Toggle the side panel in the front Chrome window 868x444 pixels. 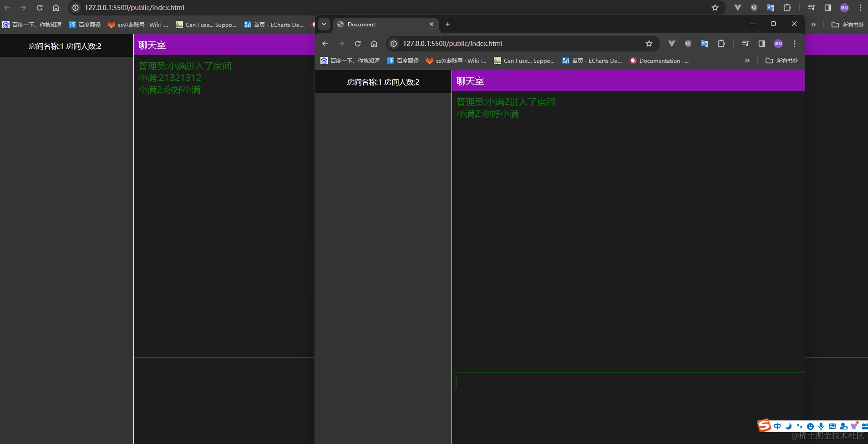[762, 44]
